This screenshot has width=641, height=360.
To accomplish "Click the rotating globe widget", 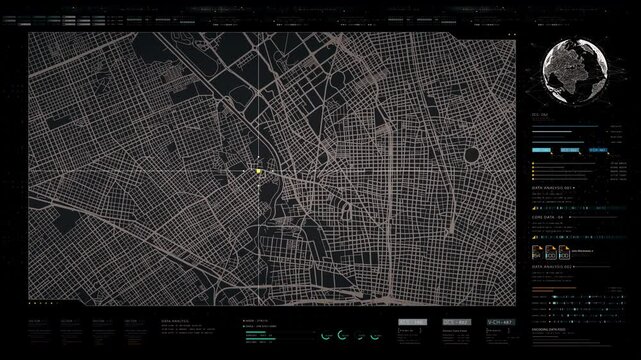I will pos(575,71).
